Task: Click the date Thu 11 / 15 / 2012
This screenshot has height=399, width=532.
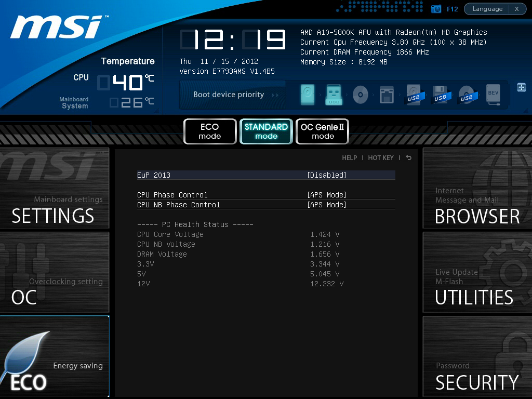Action: coord(219,61)
